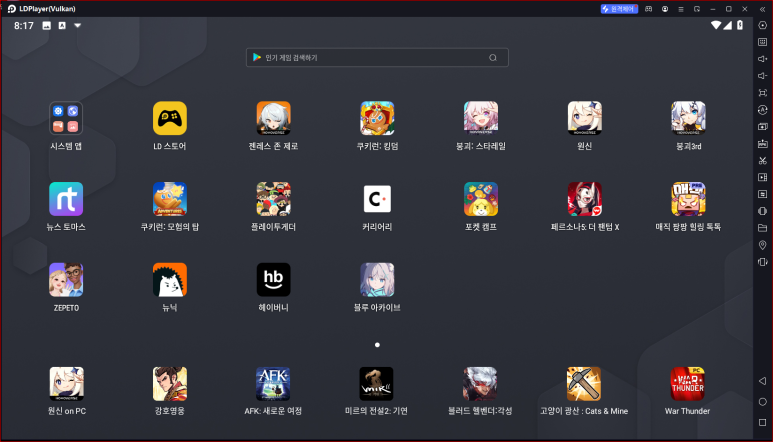The width and height of the screenshot is (773, 442).
Task: Open 페르소나5: 더 팬텀 X
Action: pos(585,199)
